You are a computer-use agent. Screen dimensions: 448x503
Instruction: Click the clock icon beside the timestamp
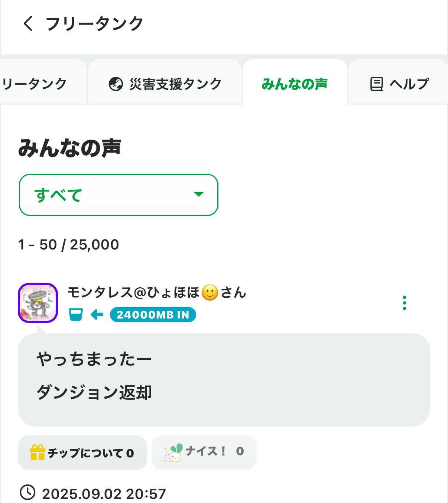coord(27,493)
